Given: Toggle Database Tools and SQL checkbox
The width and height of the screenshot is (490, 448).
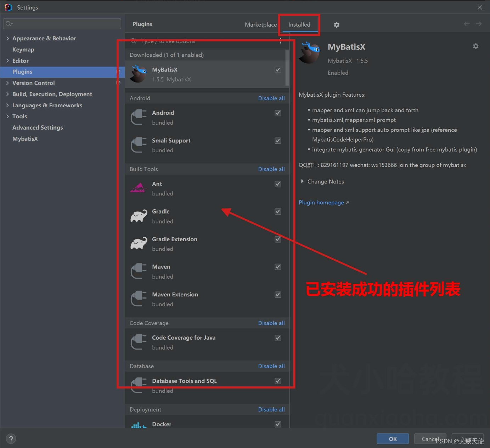Looking at the screenshot, I should 278,381.
